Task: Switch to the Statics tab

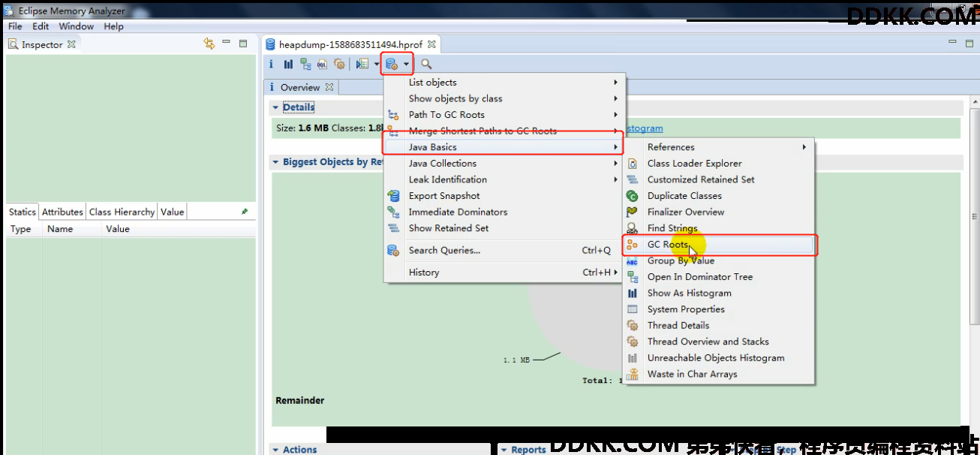Action: (23, 212)
